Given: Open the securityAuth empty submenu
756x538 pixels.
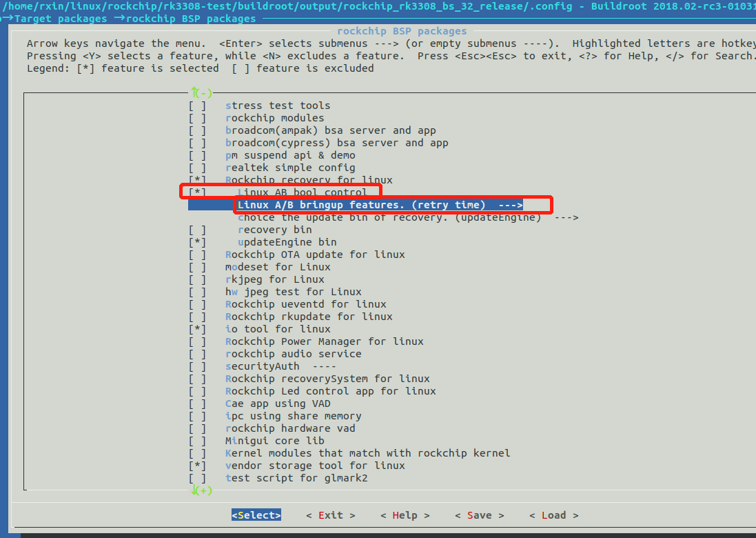Looking at the screenshot, I should [280, 367].
